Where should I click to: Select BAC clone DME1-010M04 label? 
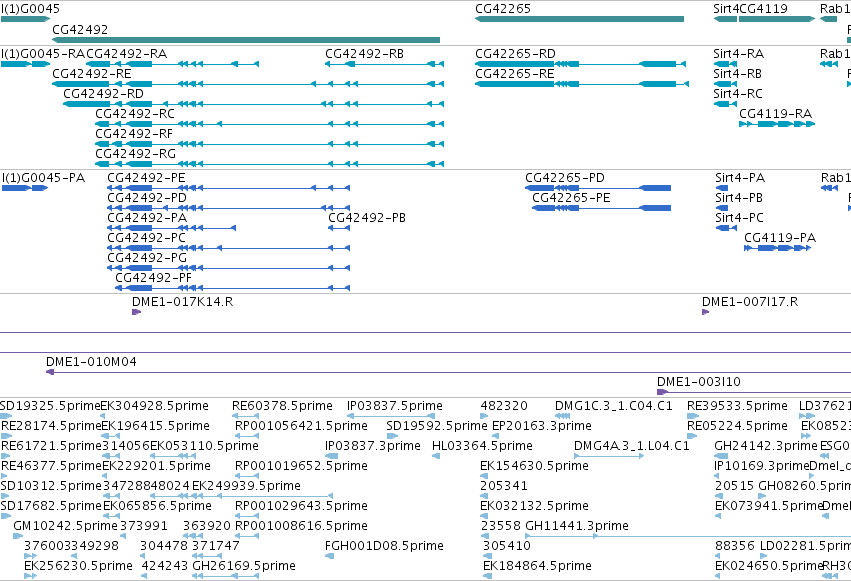click(91, 362)
